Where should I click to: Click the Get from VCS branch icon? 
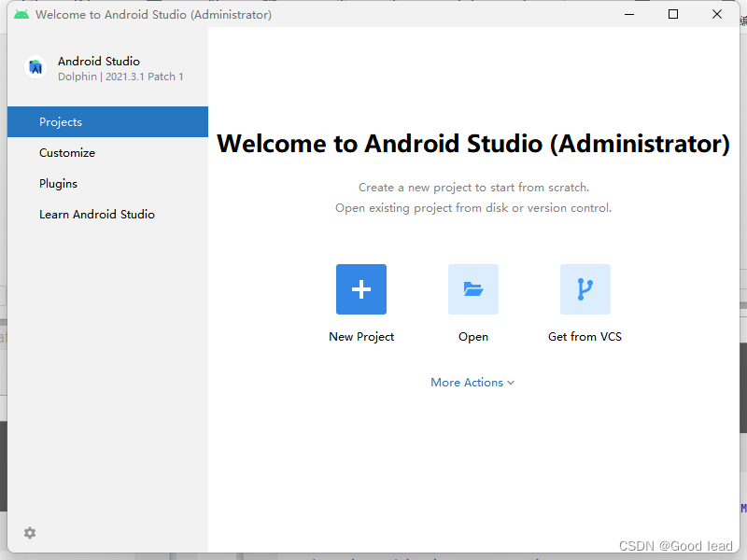pos(585,289)
